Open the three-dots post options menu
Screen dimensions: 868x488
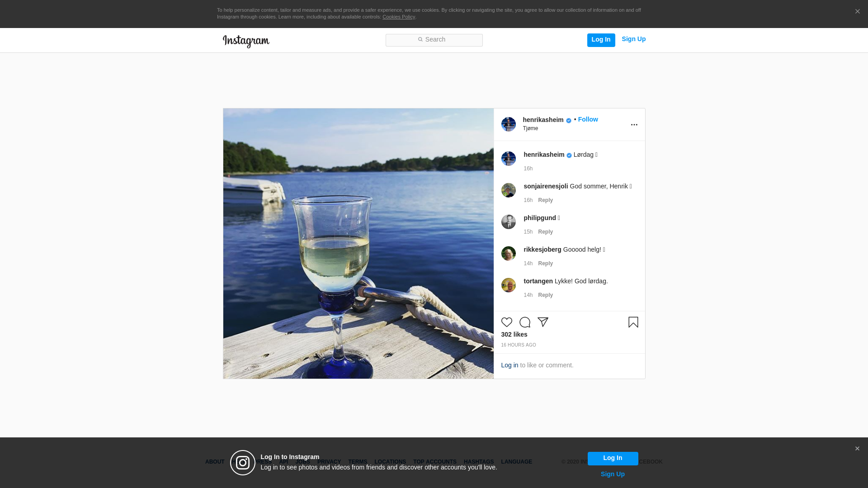coord(634,125)
